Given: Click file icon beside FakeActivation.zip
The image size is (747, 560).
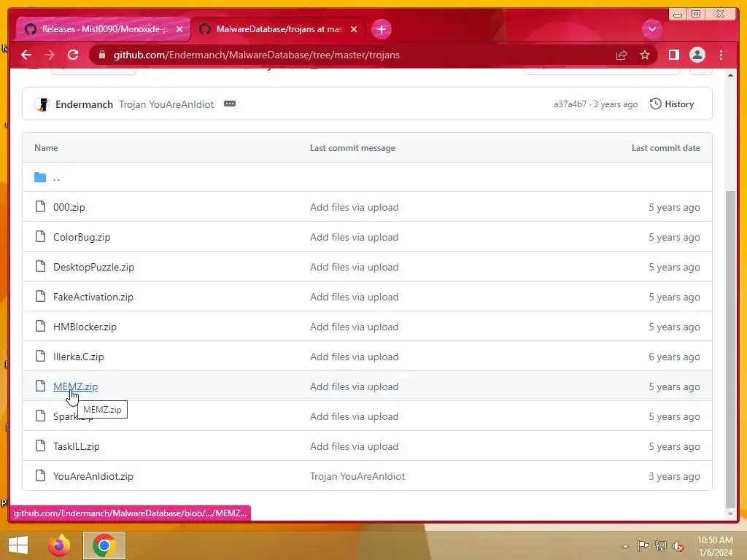Looking at the screenshot, I should (x=41, y=296).
